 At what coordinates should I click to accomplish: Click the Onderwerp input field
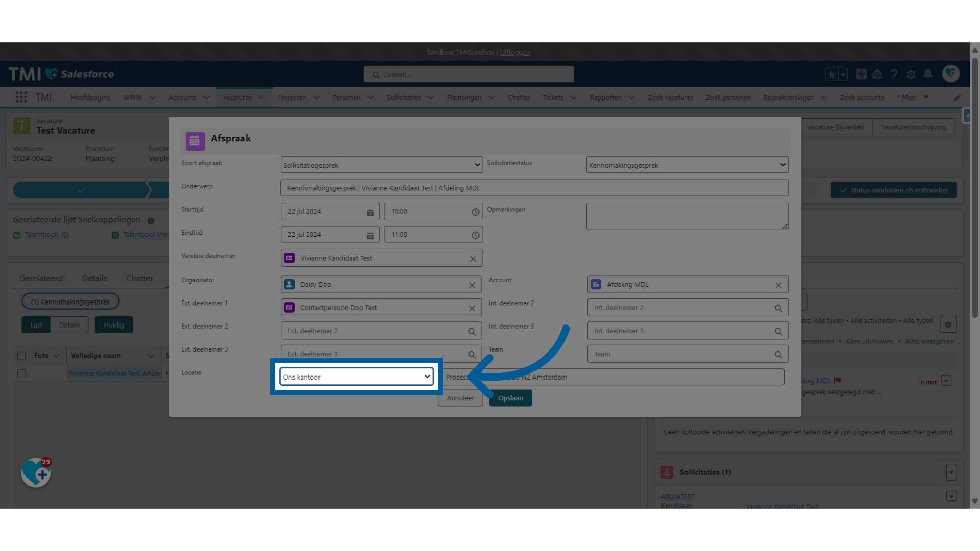point(534,188)
